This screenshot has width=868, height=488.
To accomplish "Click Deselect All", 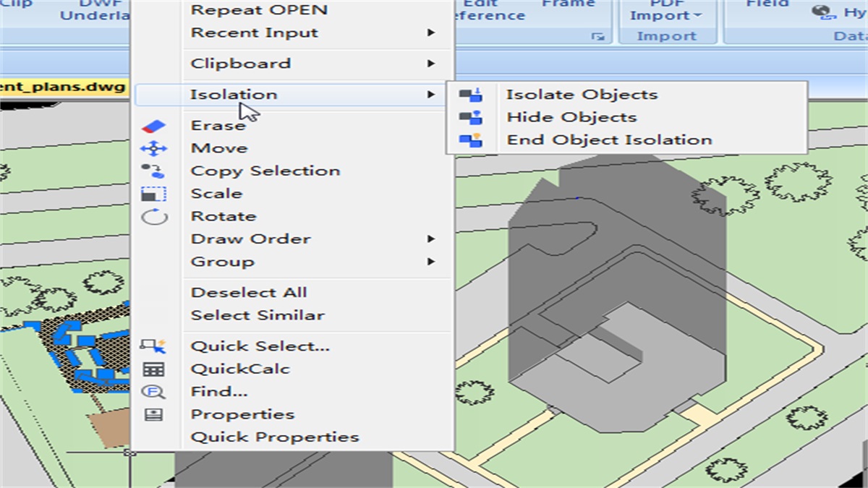I will (x=248, y=292).
